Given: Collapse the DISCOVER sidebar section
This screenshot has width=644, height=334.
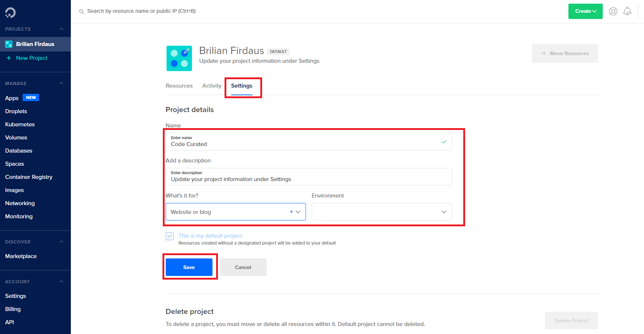Looking at the screenshot, I should [x=61, y=242].
